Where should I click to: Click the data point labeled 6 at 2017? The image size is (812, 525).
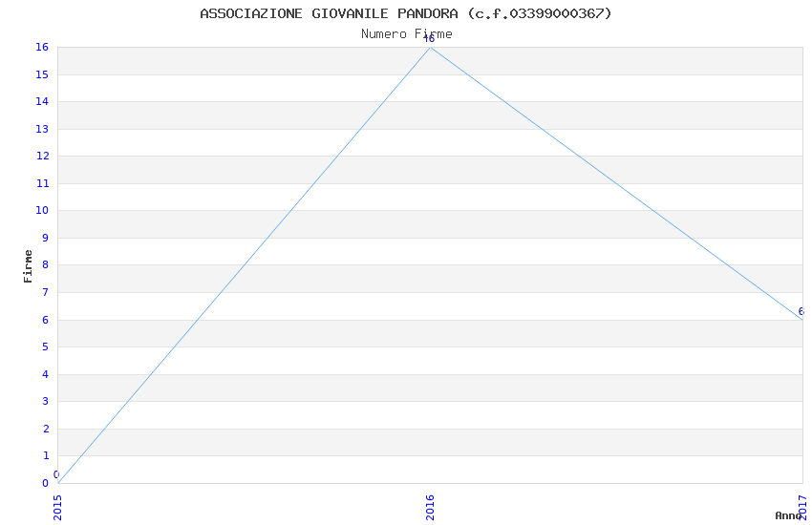802,320
